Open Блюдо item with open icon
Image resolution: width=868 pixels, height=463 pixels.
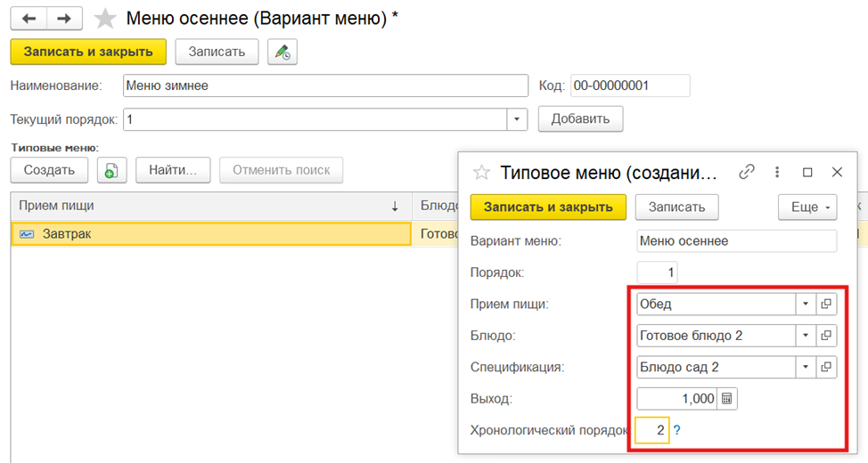pos(826,335)
